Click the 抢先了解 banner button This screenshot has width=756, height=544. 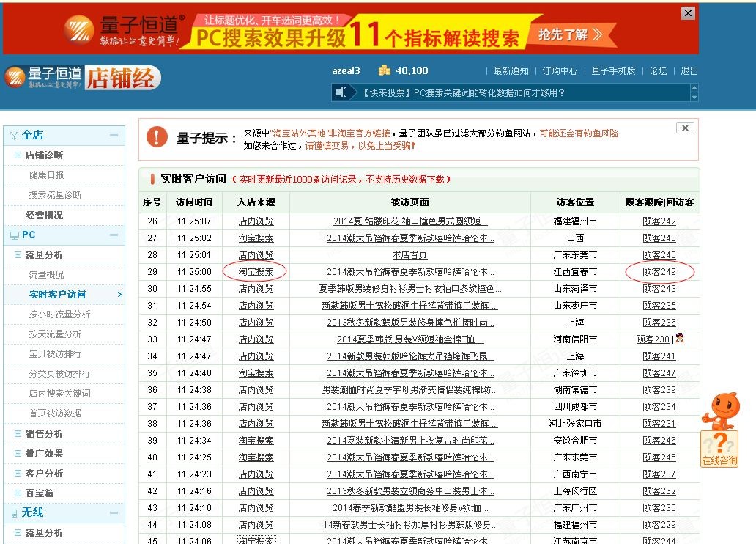570,34
